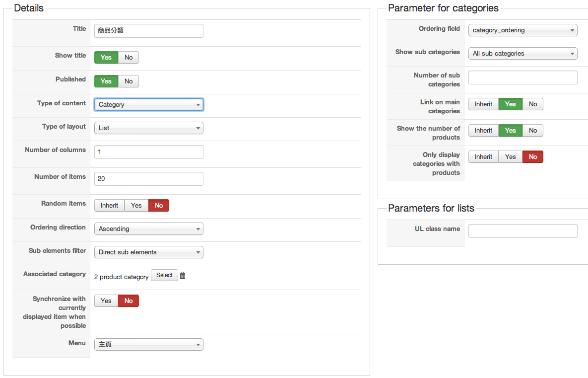Click the Title text field
588x378 pixels.
click(x=149, y=31)
